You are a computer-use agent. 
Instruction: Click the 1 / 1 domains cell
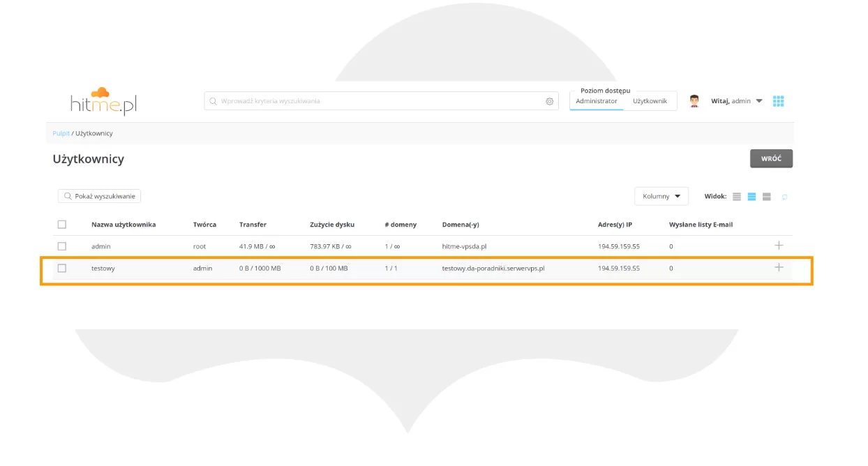tap(391, 268)
